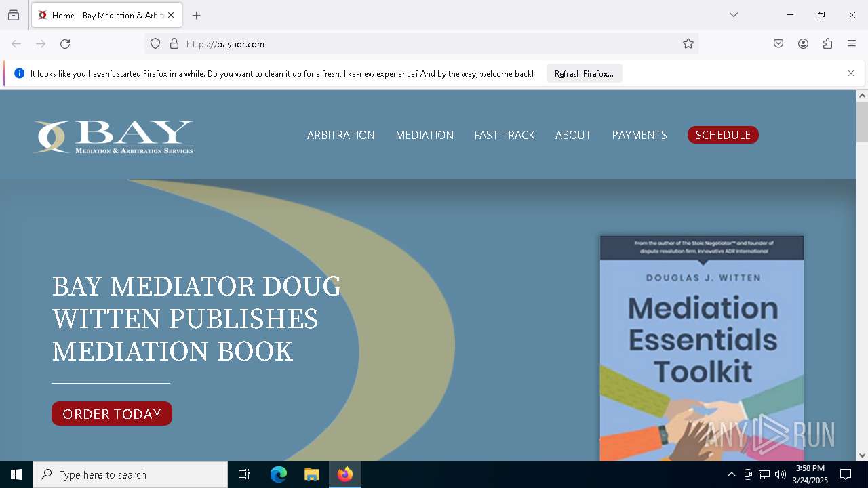868x488 pixels.
Task: Click the page vertical scrollbar thumb
Action: click(x=862, y=122)
